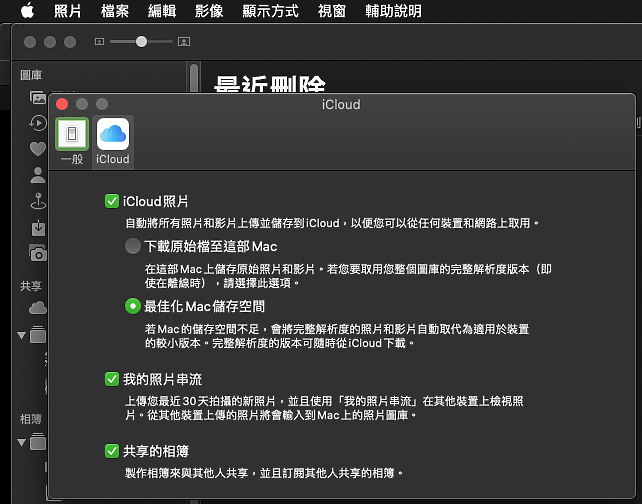Click 圖庫 sidebar section header
Viewport: 642px width, 504px height.
tap(31, 75)
